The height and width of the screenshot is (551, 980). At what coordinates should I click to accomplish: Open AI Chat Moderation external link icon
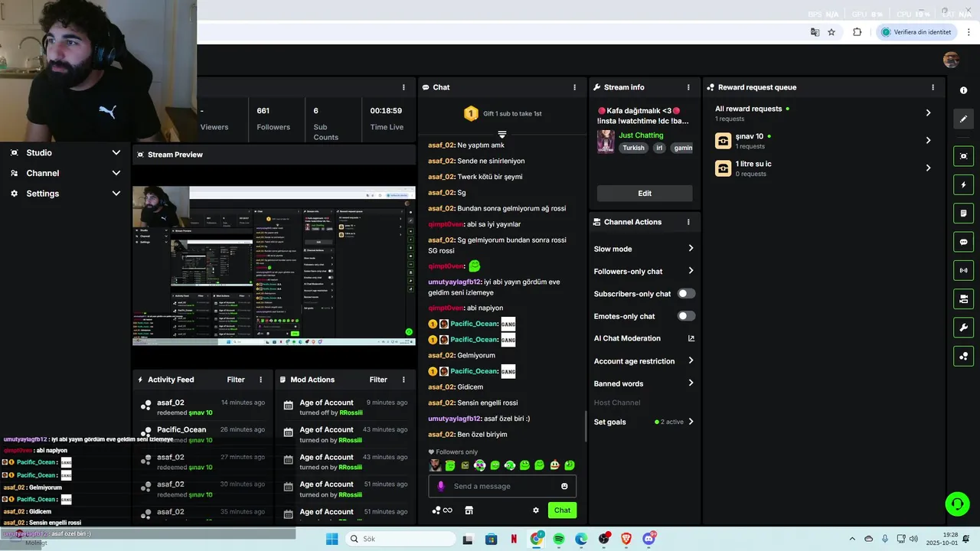691,338
